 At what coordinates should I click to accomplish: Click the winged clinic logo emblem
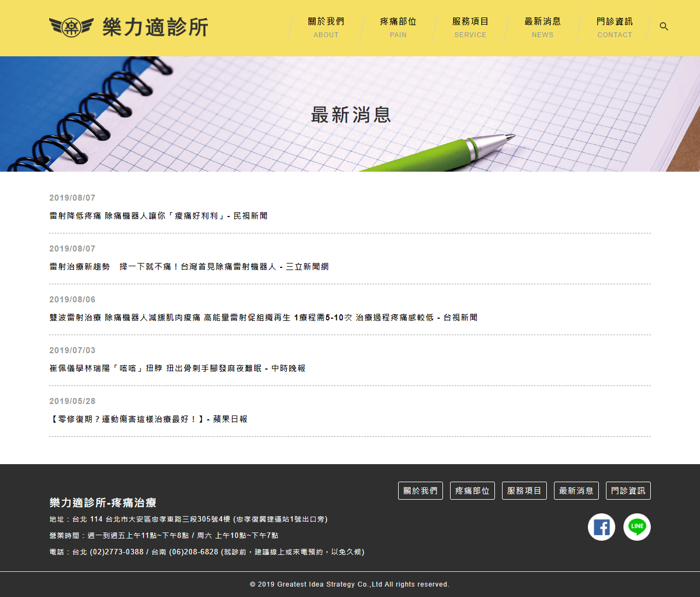coord(71,27)
